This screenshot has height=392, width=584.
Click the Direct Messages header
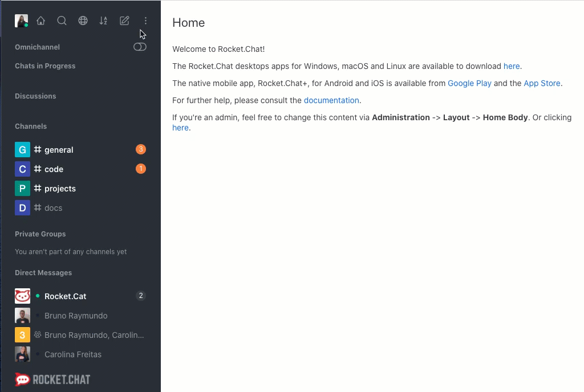click(x=43, y=272)
